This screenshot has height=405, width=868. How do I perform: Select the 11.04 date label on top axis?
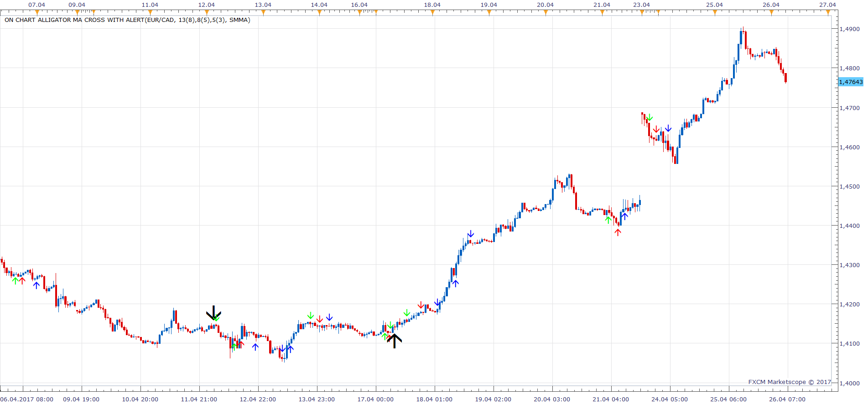pos(150,5)
